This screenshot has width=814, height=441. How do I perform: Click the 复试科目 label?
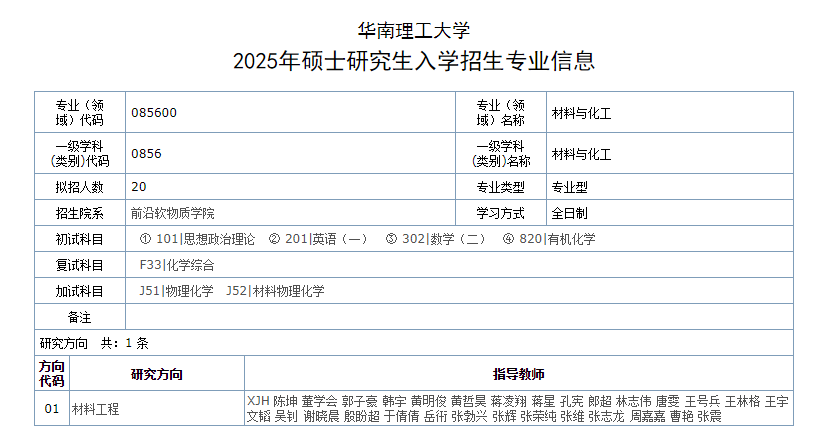79,265
